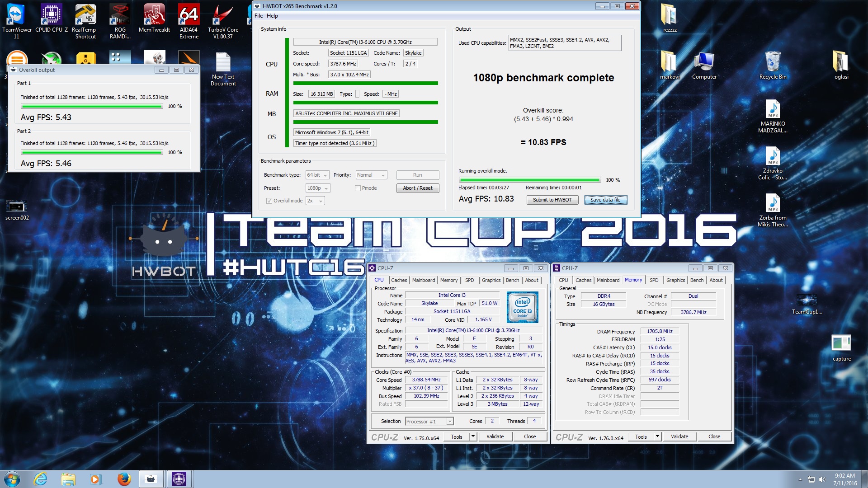Switch to Bench tab in left CPU-Z window
This screenshot has width=868, height=488.
[512, 280]
